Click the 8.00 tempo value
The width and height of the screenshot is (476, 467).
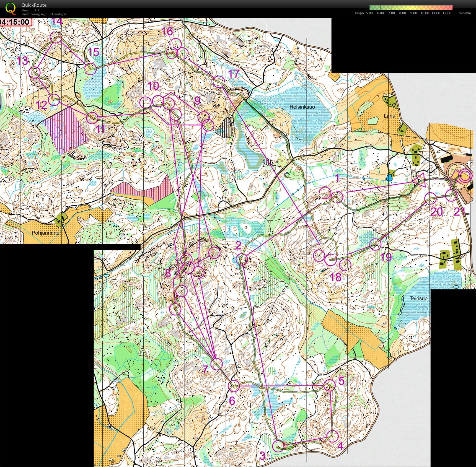click(x=403, y=13)
